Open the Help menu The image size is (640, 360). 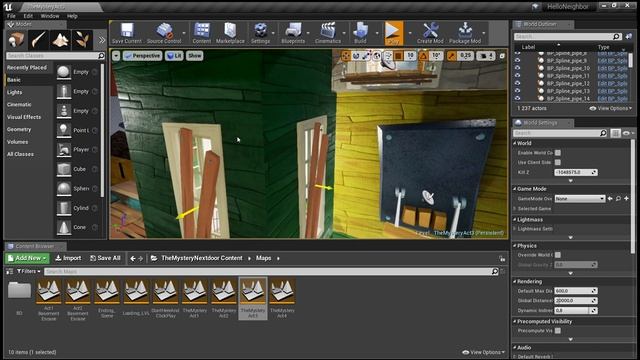point(72,16)
